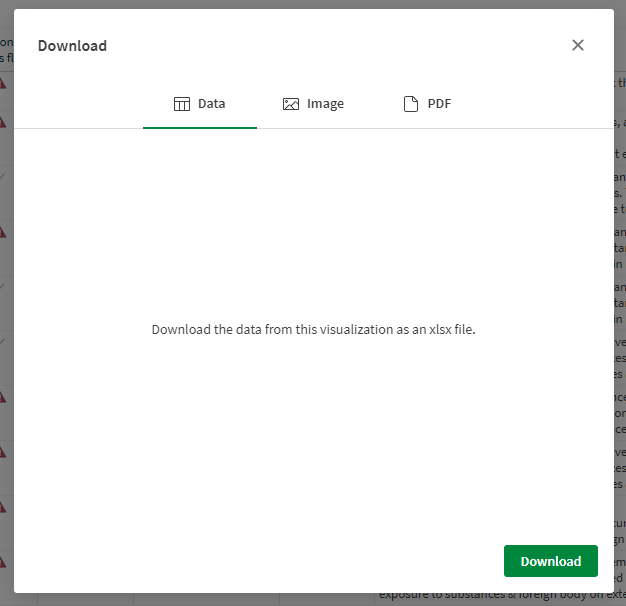Click the table icon on the Data tab
626x606 pixels.
[x=182, y=104]
